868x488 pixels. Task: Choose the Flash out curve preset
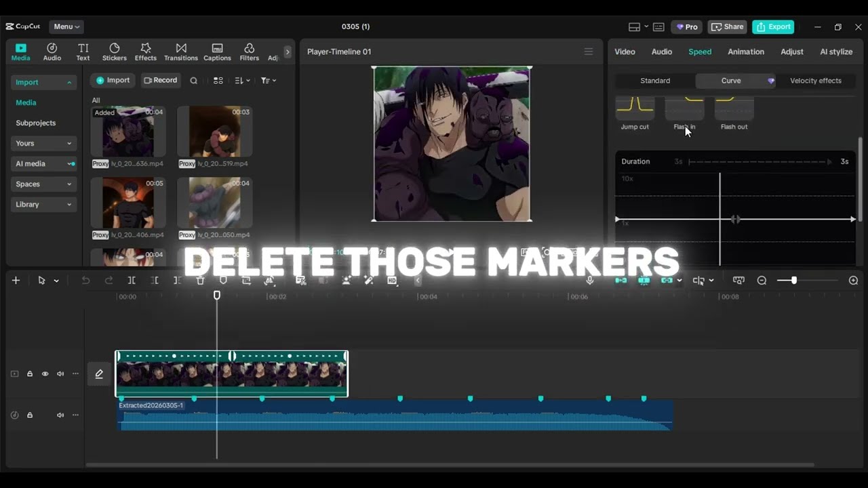tap(734, 114)
